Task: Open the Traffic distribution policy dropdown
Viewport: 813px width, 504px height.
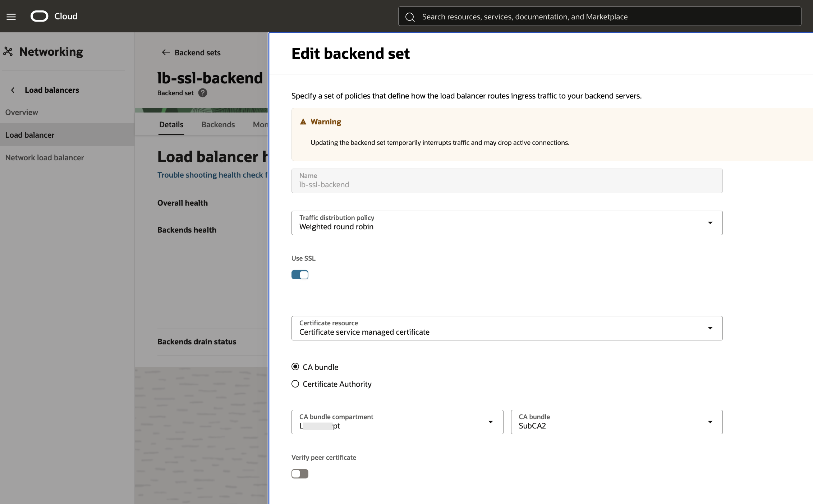Action: point(710,223)
